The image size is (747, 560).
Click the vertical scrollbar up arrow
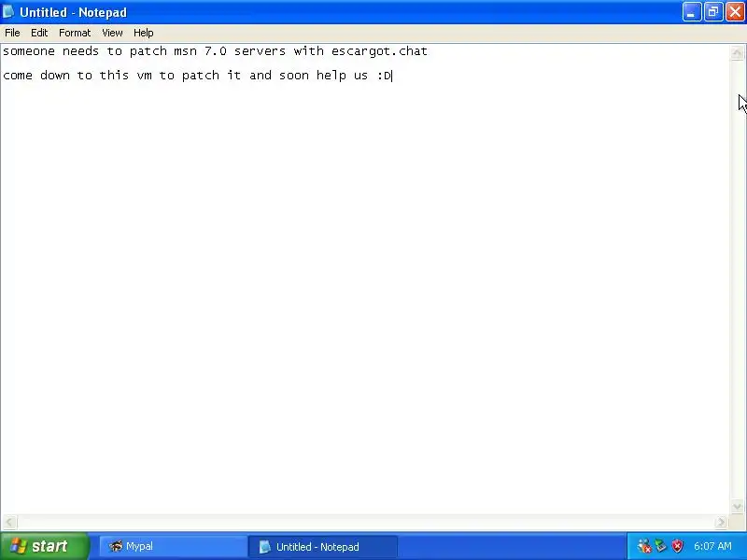(x=737, y=53)
